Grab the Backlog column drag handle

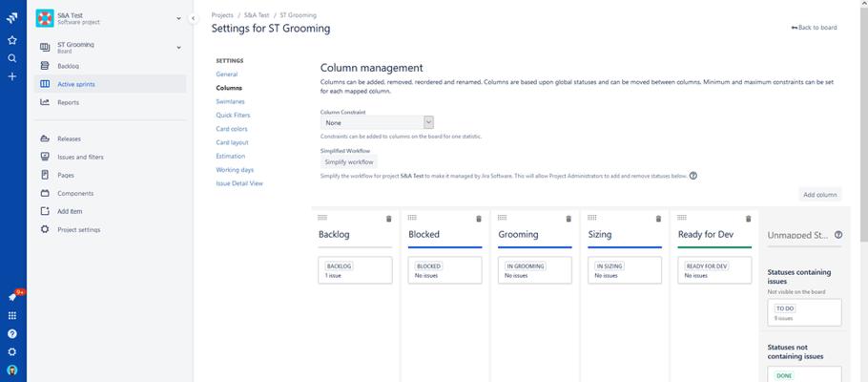[322, 218]
